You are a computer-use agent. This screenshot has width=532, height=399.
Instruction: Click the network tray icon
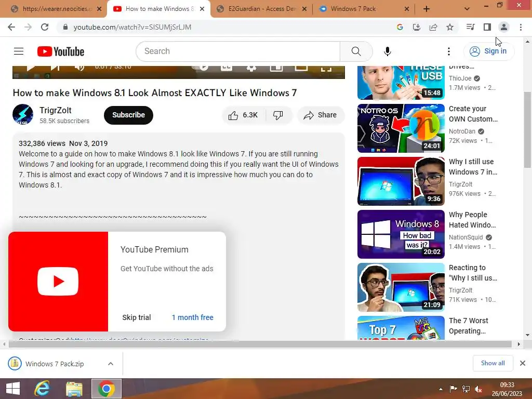(466, 389)
